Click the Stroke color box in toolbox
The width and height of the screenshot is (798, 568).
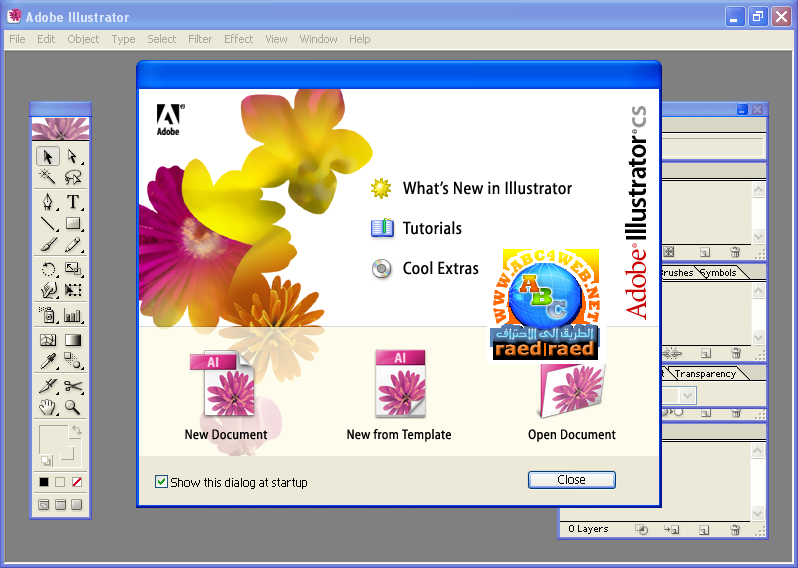click(67, 453)
